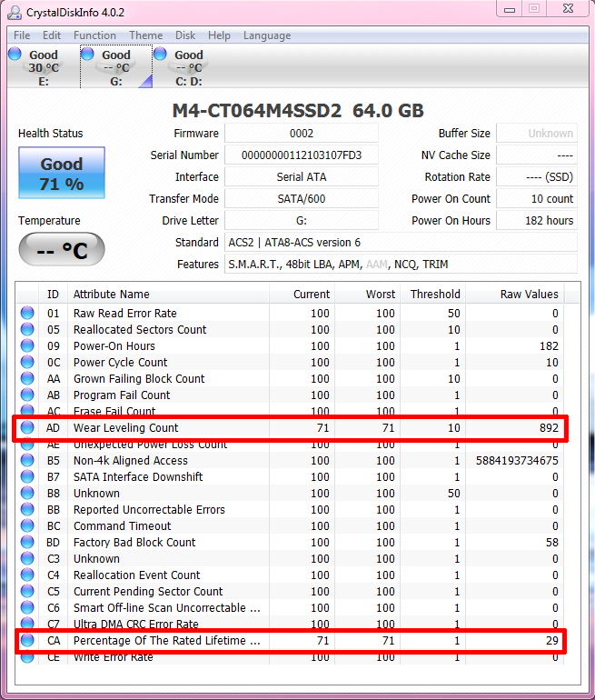Image resolution: width=595 pixels, height=700 pixels.
Task: Click status orb for Grown Failing Block Count
Action: pyautogui.click(x=27, y=378)
